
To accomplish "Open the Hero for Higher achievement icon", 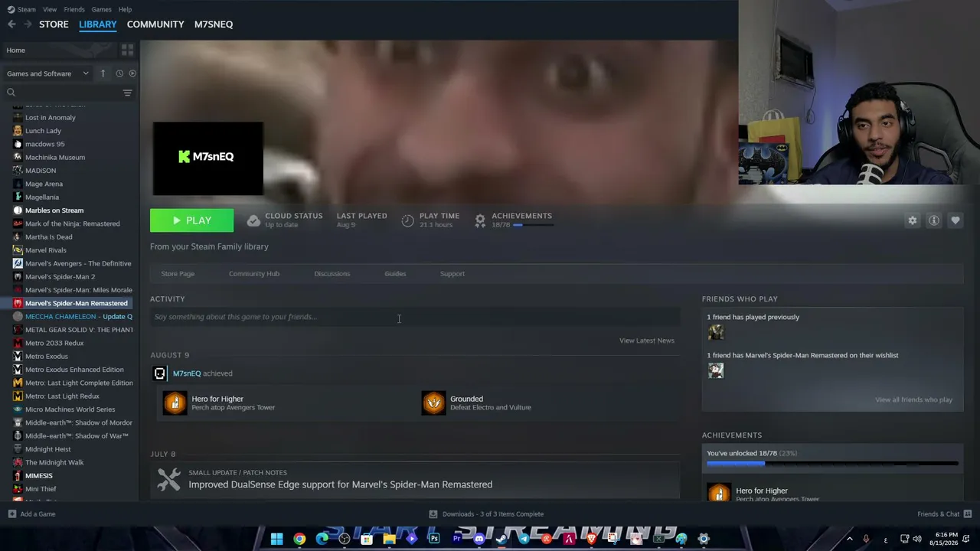I will point(175,403).
